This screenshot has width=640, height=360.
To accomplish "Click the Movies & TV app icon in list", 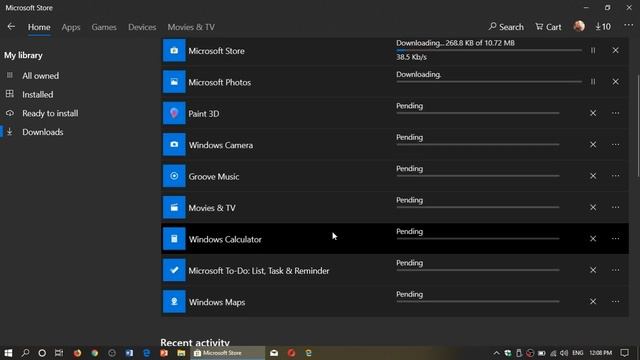I will click(x=174, y=207).
